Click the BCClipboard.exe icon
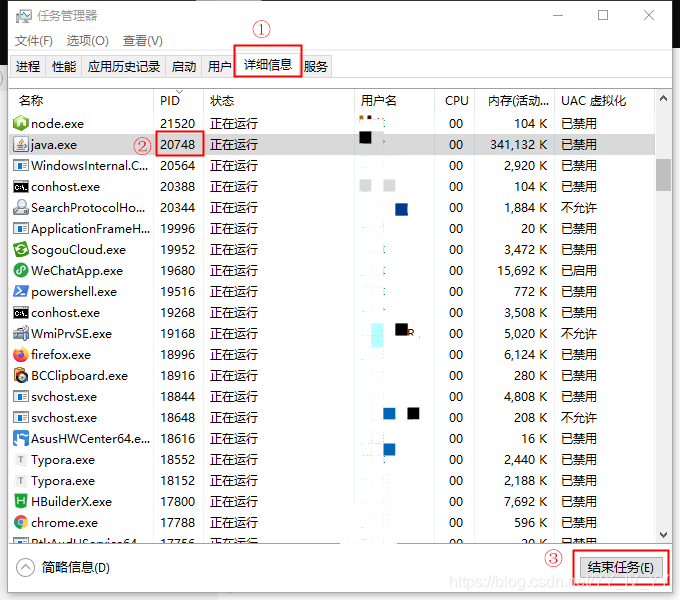 coord(20,375)
